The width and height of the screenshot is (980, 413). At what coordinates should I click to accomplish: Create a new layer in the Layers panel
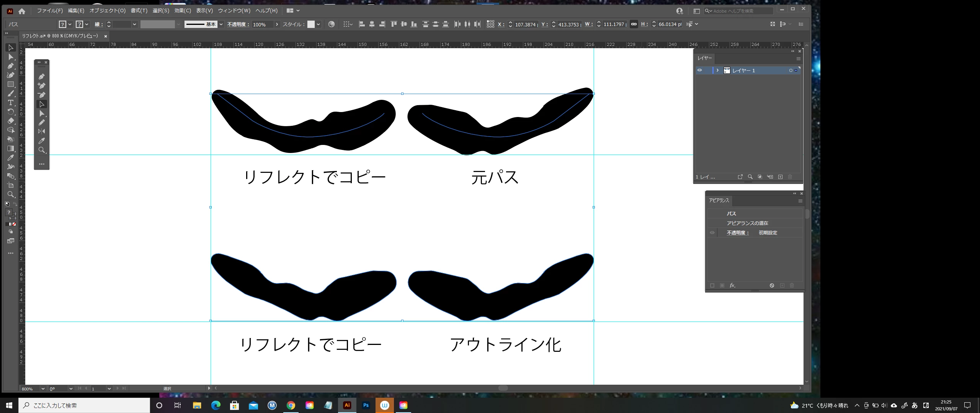(780, 177)
